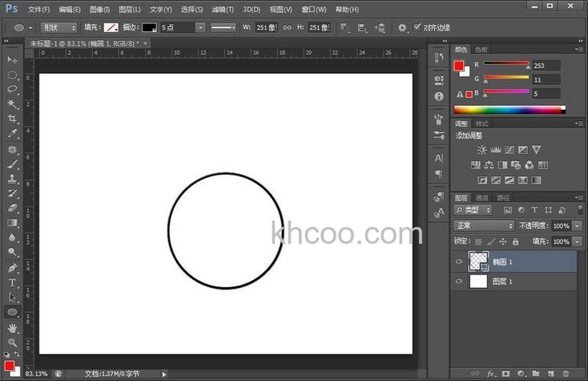Select the Move tool
The width and height of the screenshot is (588, 381).
click(12, 60)
